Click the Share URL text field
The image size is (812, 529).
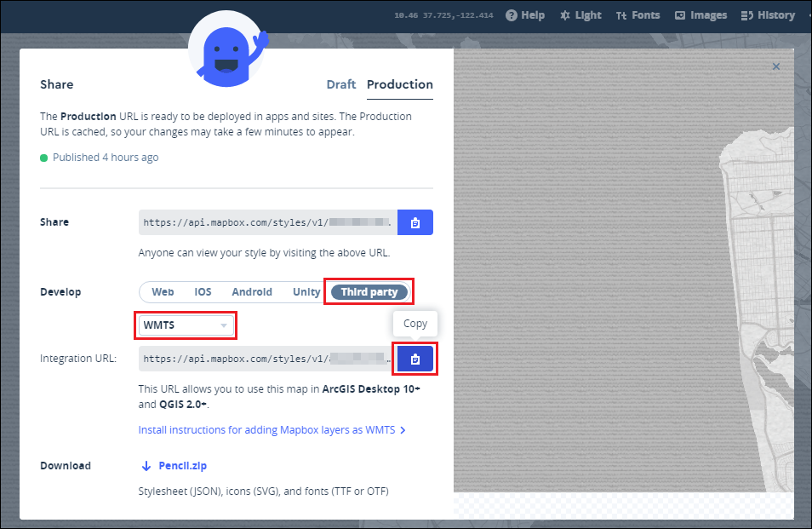click(x=268, y=222)
